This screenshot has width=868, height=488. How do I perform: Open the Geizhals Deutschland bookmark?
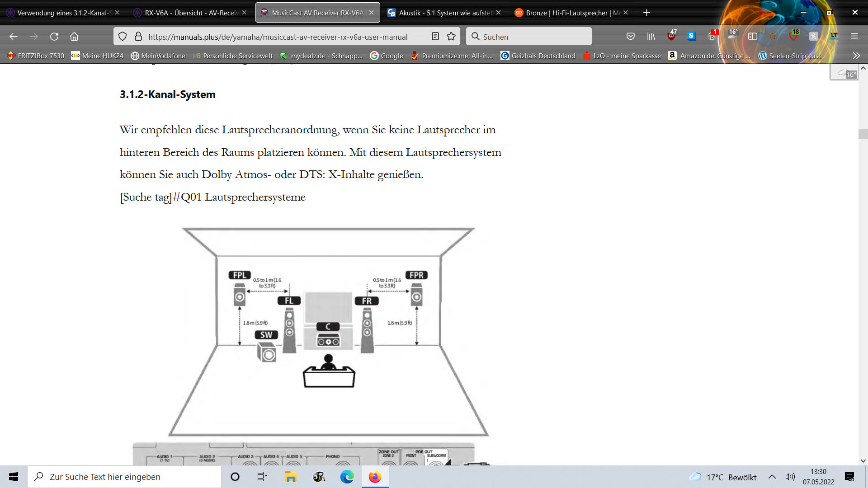538,56
